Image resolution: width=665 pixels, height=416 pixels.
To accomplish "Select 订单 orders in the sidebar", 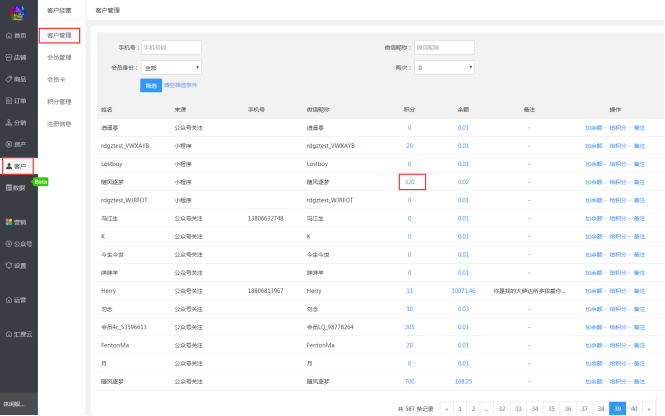I will (x=17, y=100).
